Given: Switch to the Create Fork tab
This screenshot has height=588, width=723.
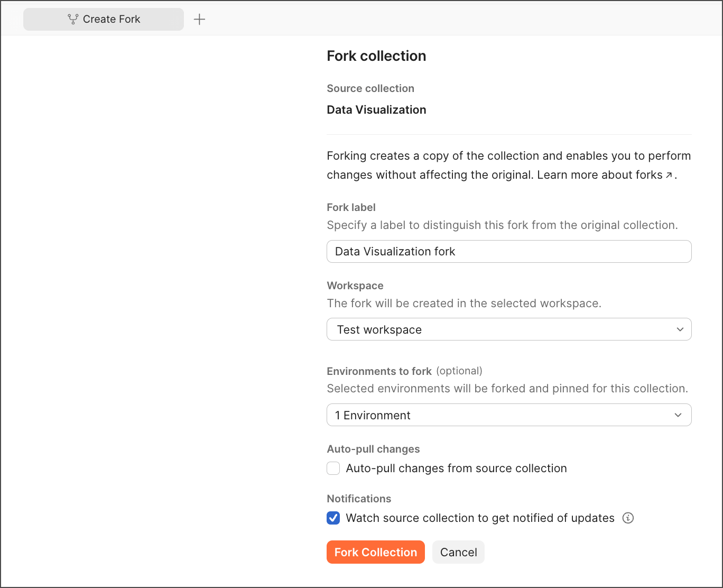Looking at the screenshot, I should click(x=104, y=20).
